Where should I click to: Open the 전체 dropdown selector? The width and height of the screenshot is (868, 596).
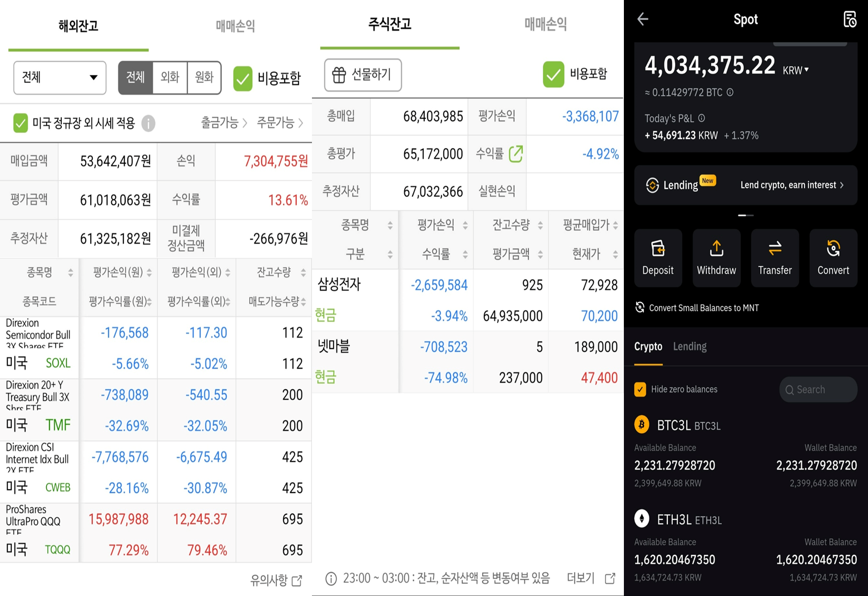(60, 78)
